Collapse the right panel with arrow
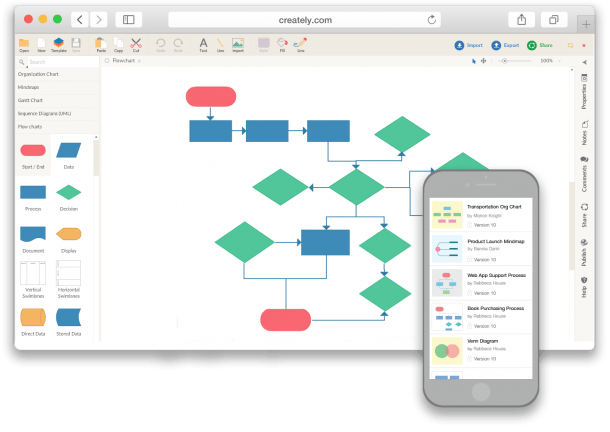610x432 pixels. pyautogui.click(x=584, y=62)
